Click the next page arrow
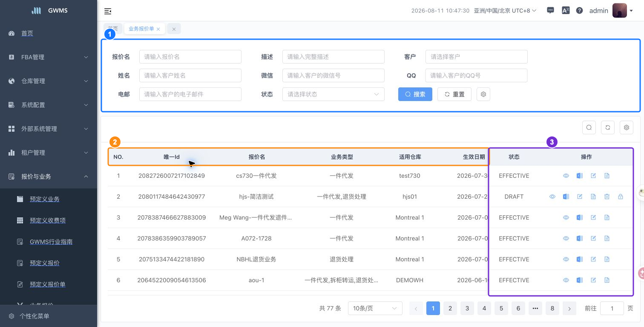The height and width of the screenshot is (327, 644). [569, 308]
